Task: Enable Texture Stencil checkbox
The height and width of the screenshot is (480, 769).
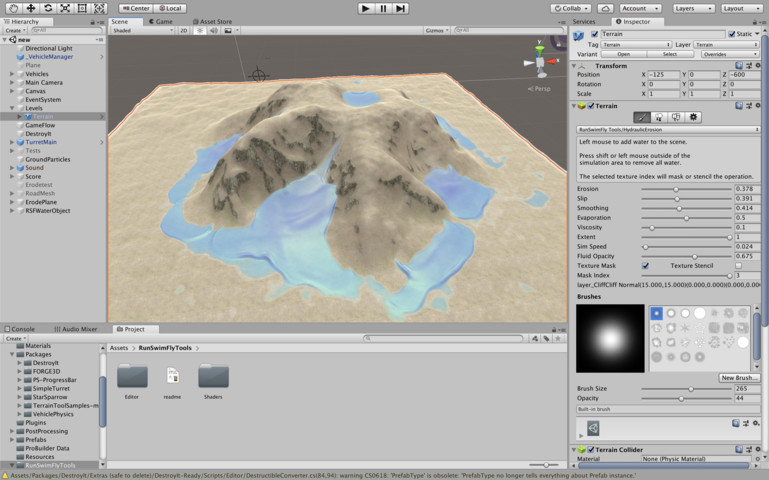Action: click(x=738, y=266)
